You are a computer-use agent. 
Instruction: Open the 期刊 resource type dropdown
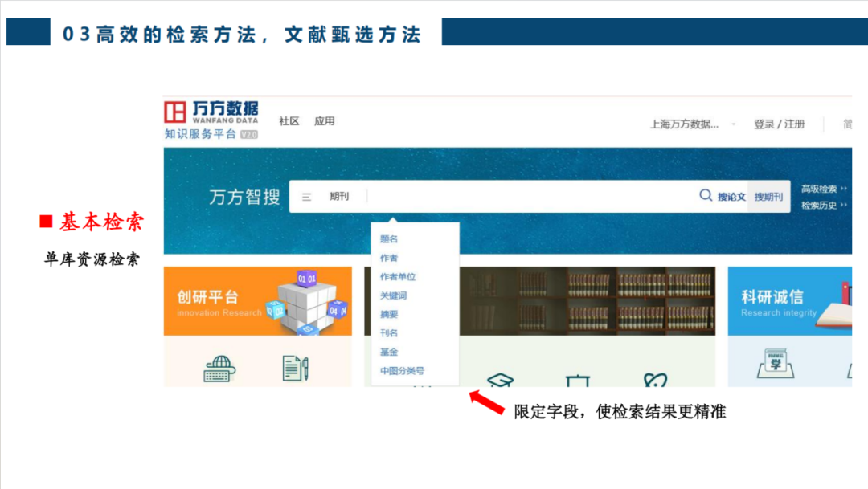click(338, 196)
